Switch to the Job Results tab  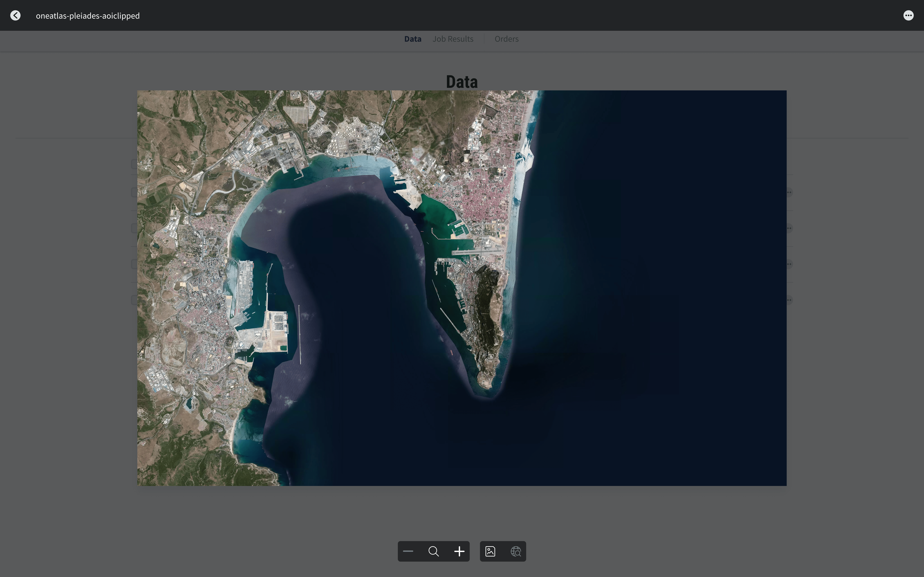[x=453, y=38]
